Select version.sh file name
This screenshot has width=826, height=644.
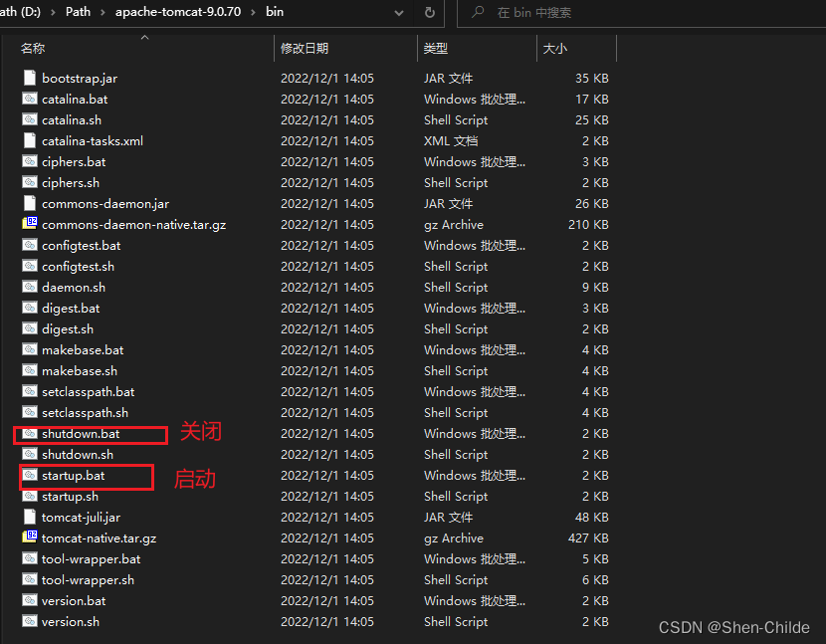pyautogui.click(x=71, y=621)
